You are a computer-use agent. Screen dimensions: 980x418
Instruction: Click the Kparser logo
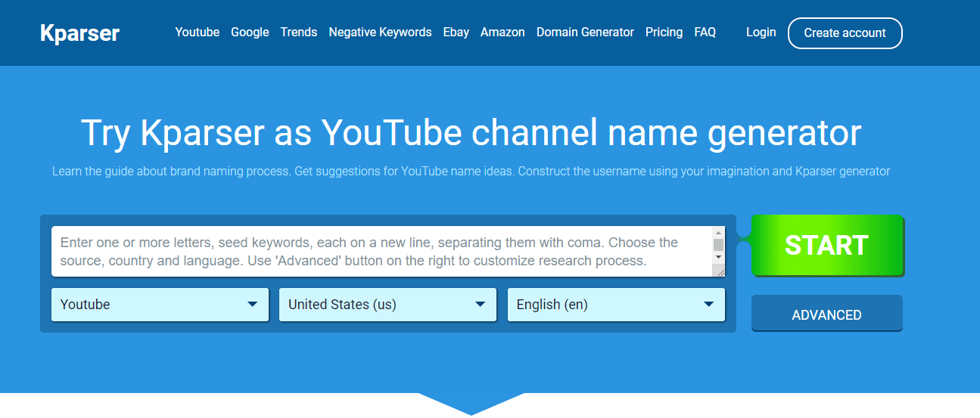(x=79, y=33)
